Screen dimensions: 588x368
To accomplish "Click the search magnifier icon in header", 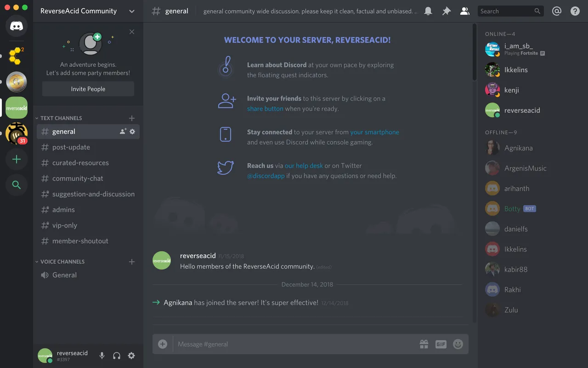I will 537,11.
